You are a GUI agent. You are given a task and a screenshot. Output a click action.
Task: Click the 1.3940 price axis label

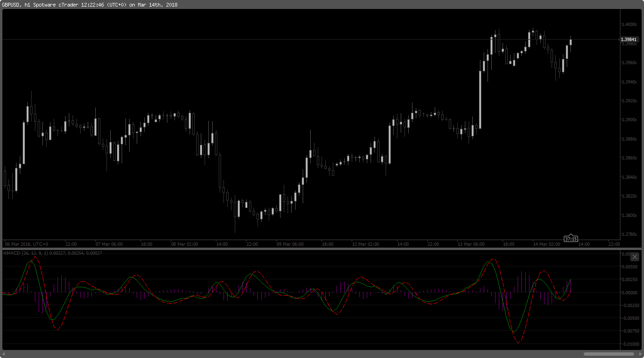629,82
